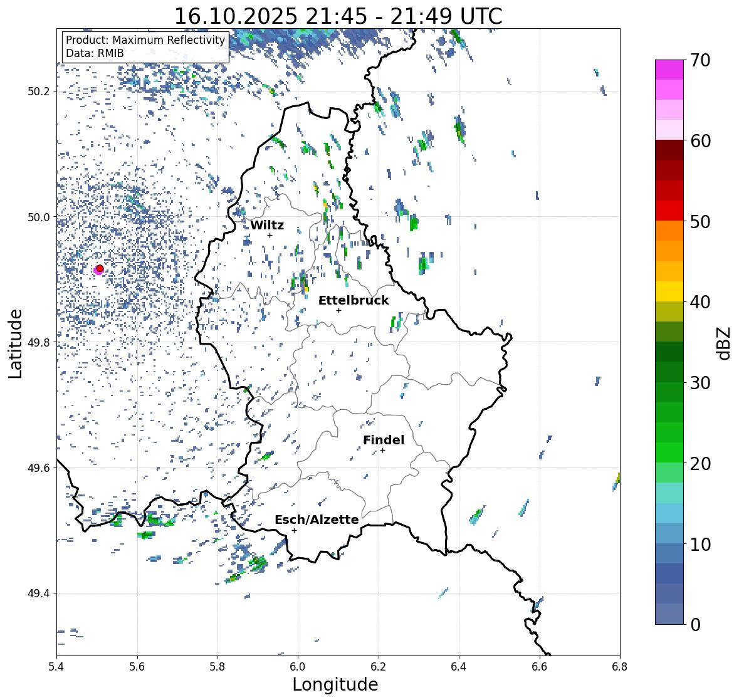739x700 pixels.
Task: Click the 20 tick on the colorbar
Action: tap(700, 464)
